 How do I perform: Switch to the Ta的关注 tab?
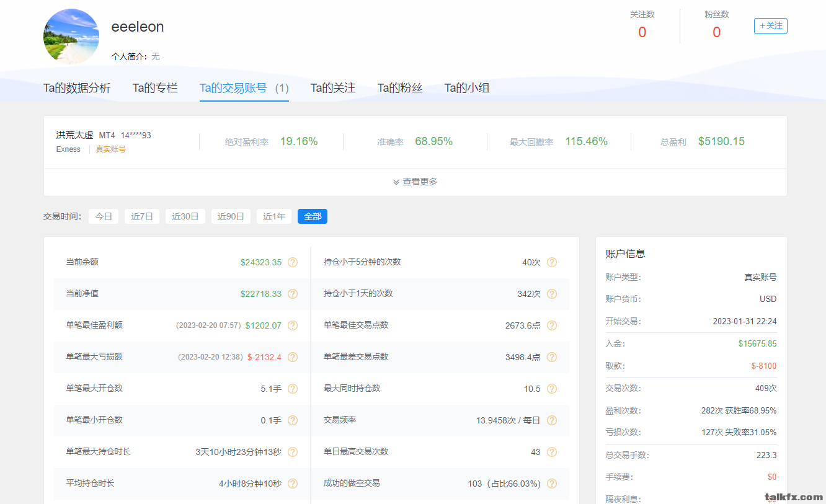click(333, 88)
